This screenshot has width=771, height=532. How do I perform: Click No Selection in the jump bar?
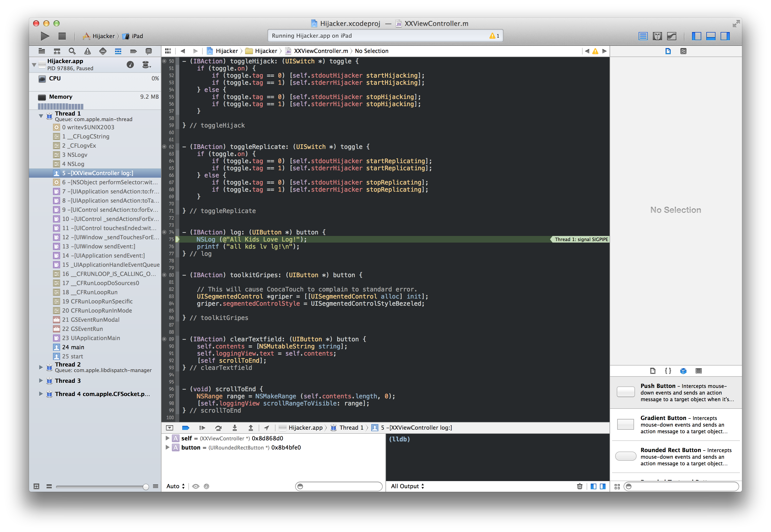(x=372, y=51)
